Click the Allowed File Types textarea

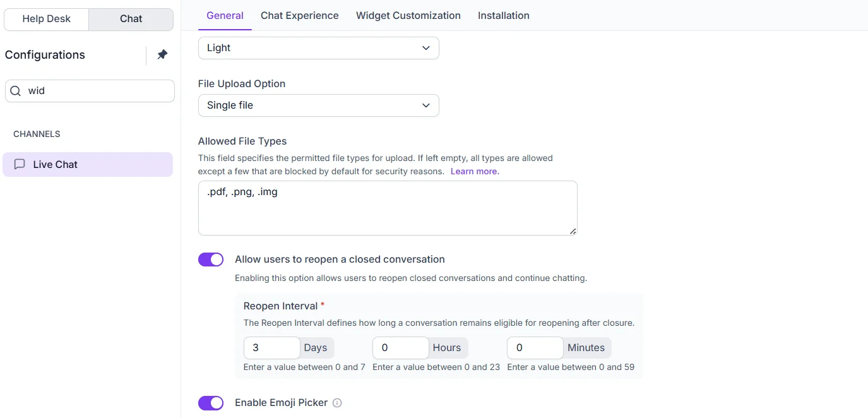pyautogui.click(x=388, y=208)
